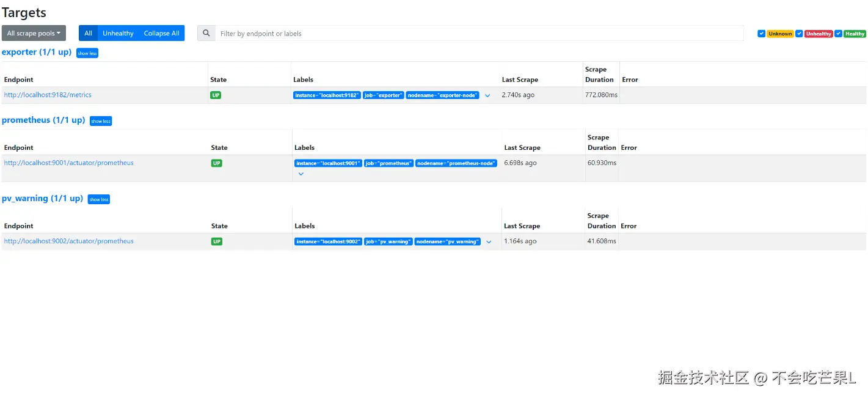Focus the filter by endpoint or labels field

tap(479, 33)
